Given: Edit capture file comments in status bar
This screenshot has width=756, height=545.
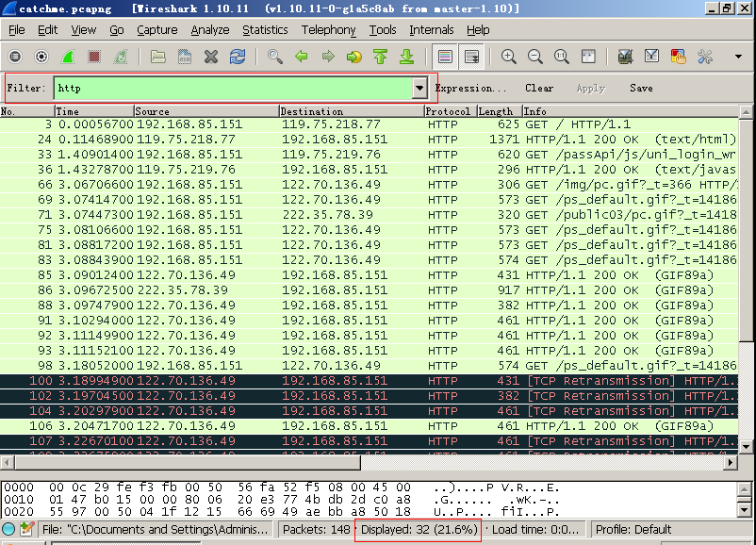Looking at the screenshot, I should 26,529.
